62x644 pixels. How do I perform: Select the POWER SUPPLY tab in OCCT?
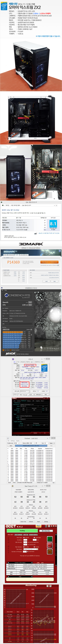33,535
